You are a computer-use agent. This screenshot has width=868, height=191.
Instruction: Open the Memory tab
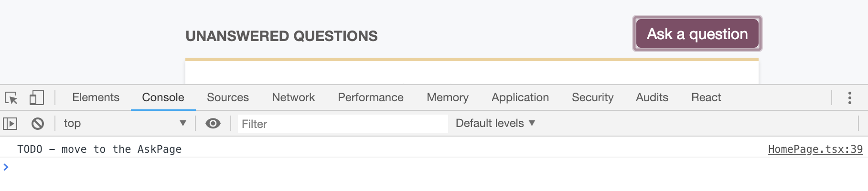(448, 97)
